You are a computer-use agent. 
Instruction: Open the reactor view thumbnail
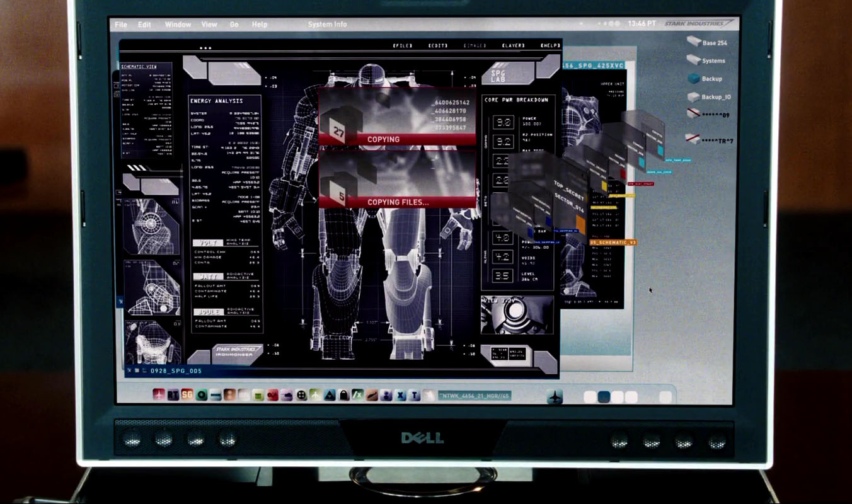[x=517, y=315]
